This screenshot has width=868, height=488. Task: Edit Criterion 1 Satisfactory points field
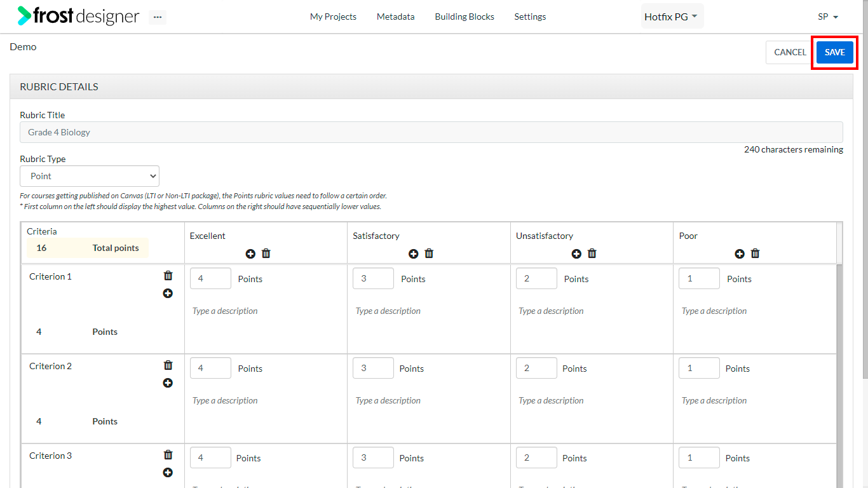[x=373, y=278]
